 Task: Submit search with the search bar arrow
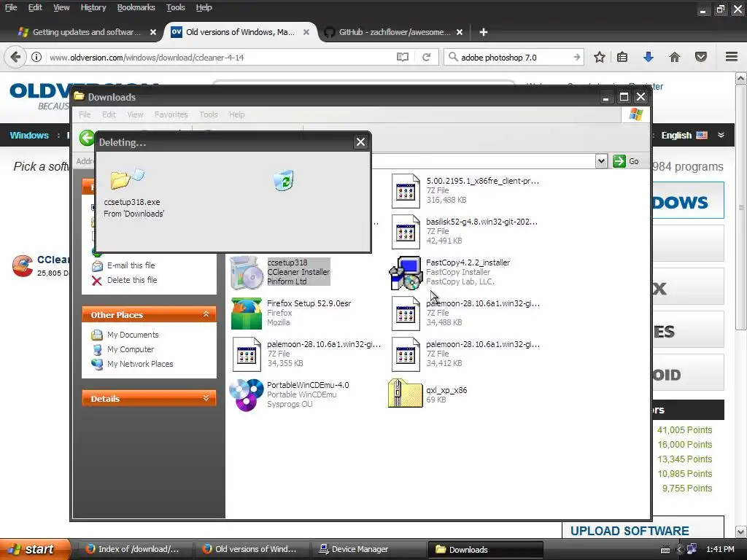577,57
